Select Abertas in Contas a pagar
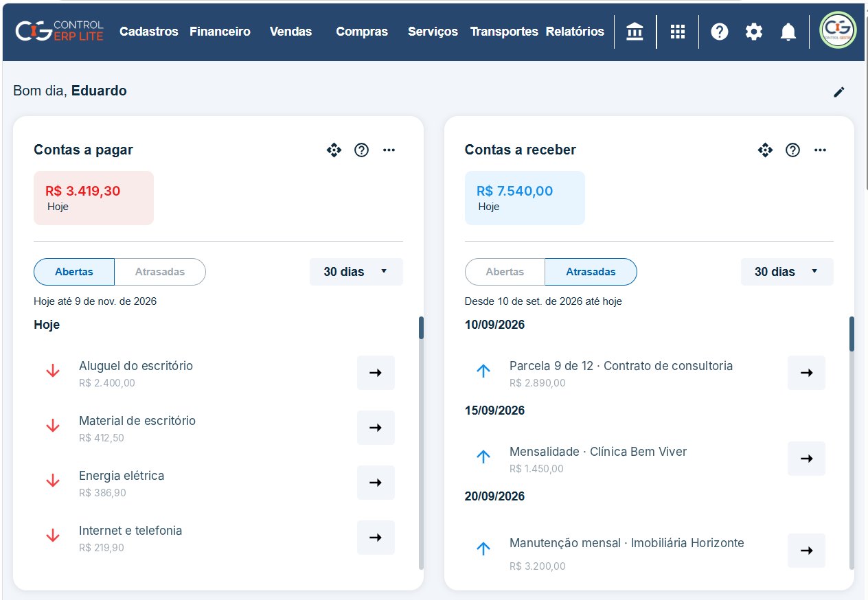 click(x=74, y=272)
